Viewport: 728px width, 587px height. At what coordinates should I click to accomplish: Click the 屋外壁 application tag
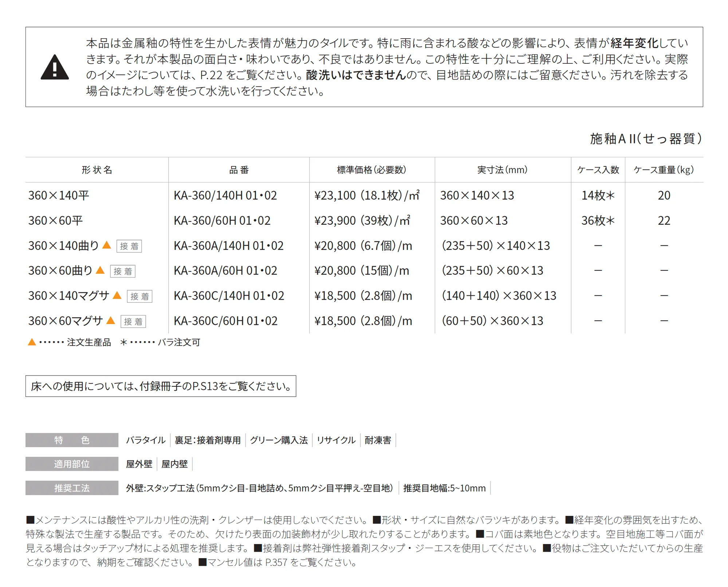(x=139, y=464)
